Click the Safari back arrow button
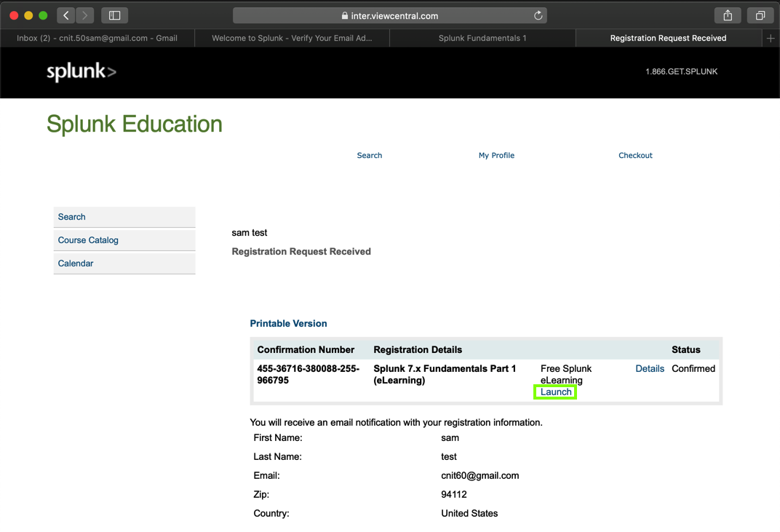The width and height of the screenshot is (780, 532). (x=66, y=15)
